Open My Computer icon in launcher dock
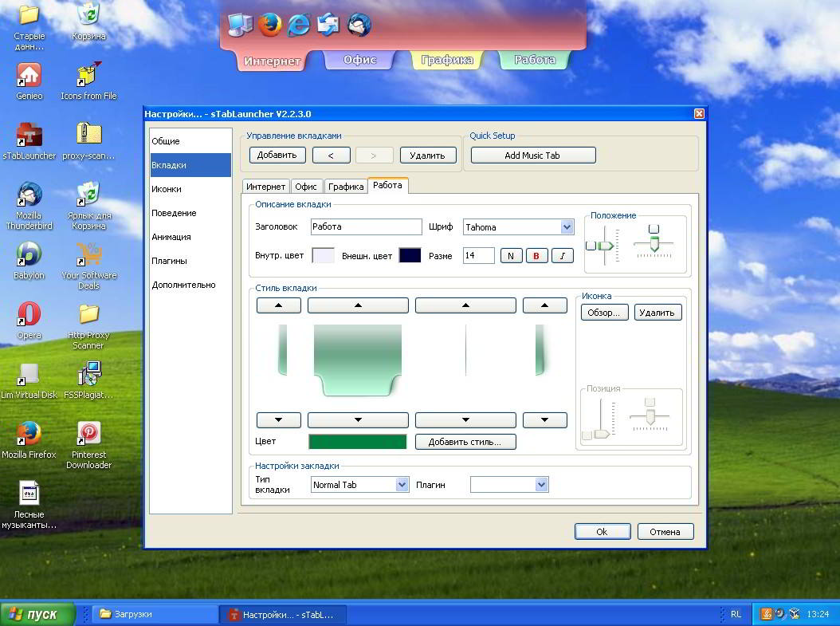 (240, 25)
